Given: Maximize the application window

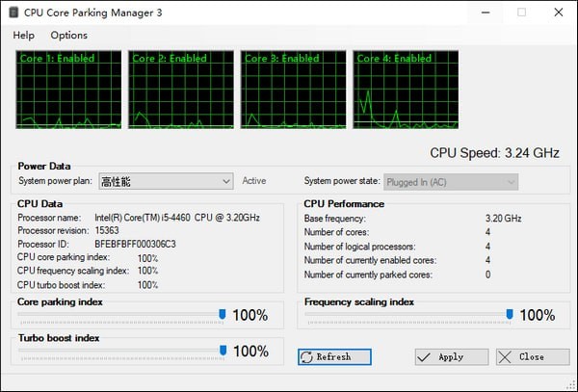Looking at the screenshot, I should (x=521, y=13).
